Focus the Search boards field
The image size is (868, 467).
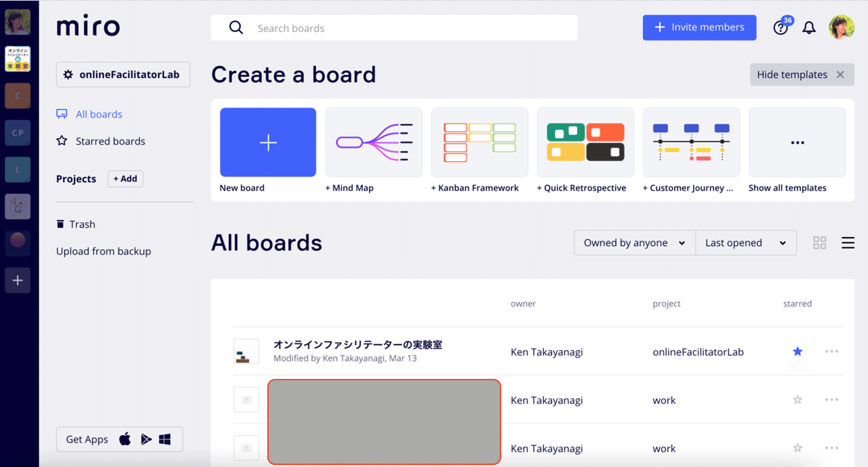tap(394, 27)
